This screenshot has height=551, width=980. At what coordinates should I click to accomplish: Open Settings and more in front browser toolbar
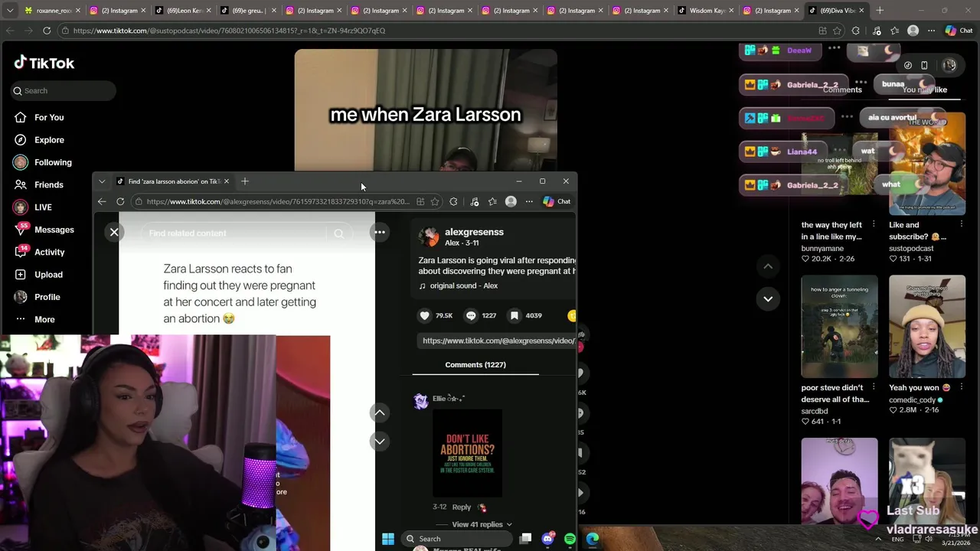529,201
